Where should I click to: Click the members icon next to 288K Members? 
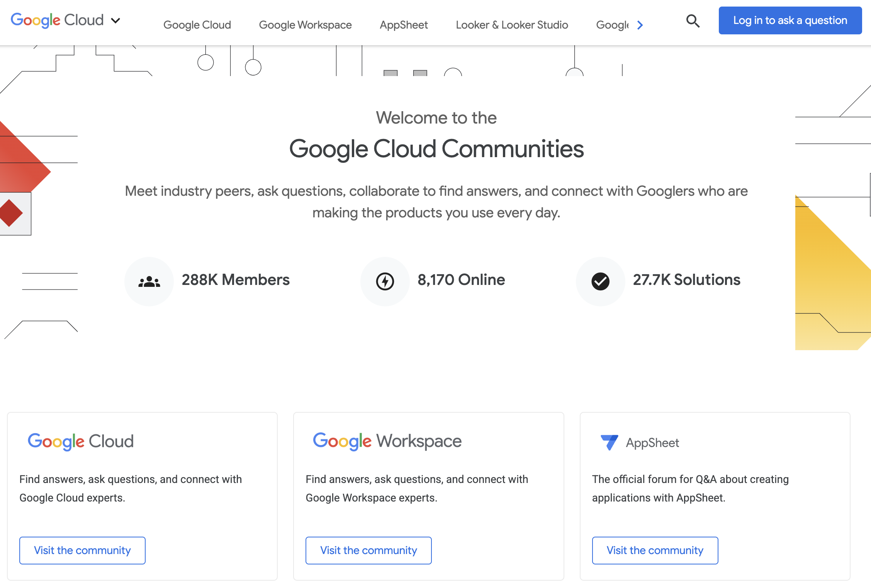149,281
